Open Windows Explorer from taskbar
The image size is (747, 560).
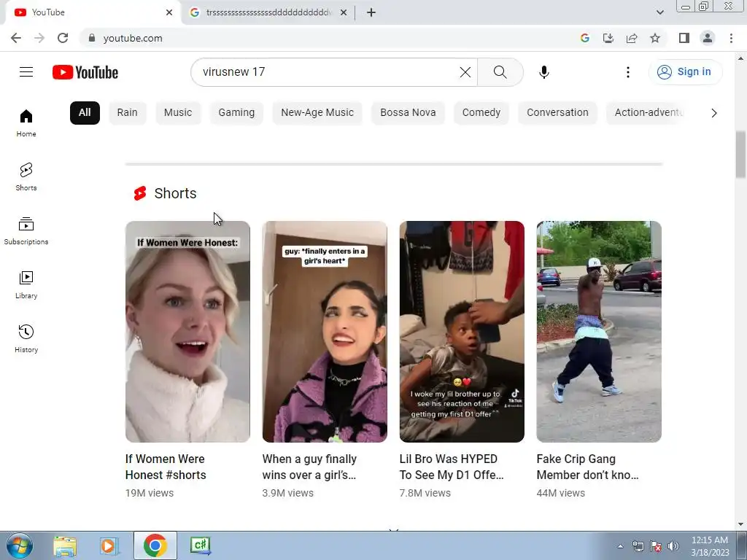pyautogui.click(x=65, y=545)
